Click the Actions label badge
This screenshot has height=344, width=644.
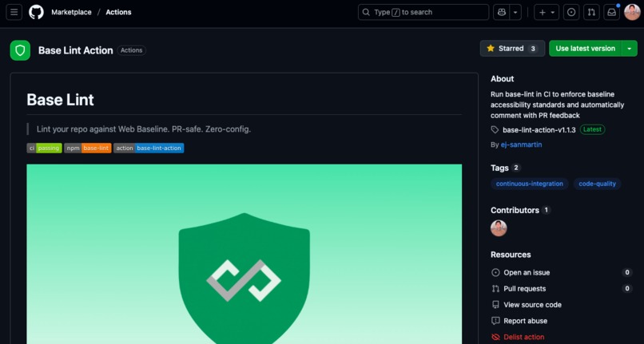point(131,50)
